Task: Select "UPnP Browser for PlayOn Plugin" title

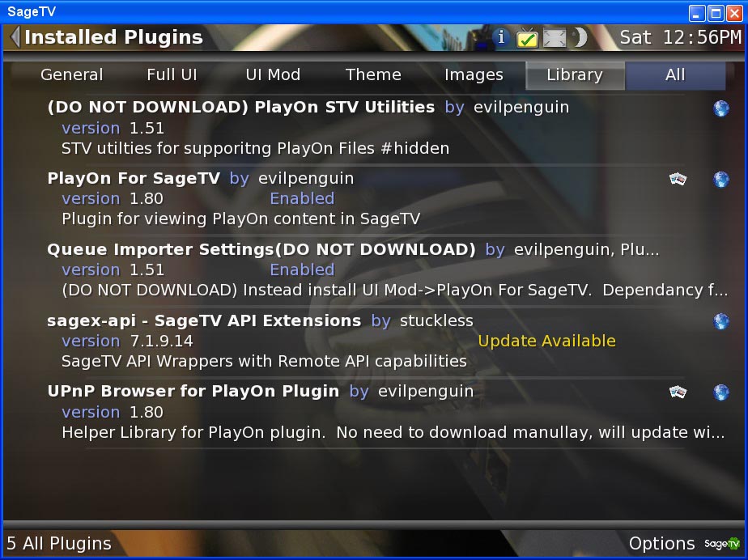Action: point(193,391)
